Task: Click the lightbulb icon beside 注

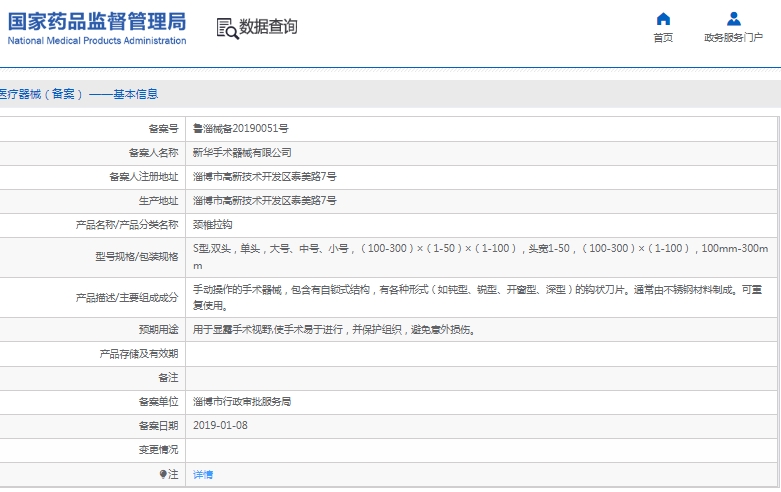Action: tap(163, 474)
